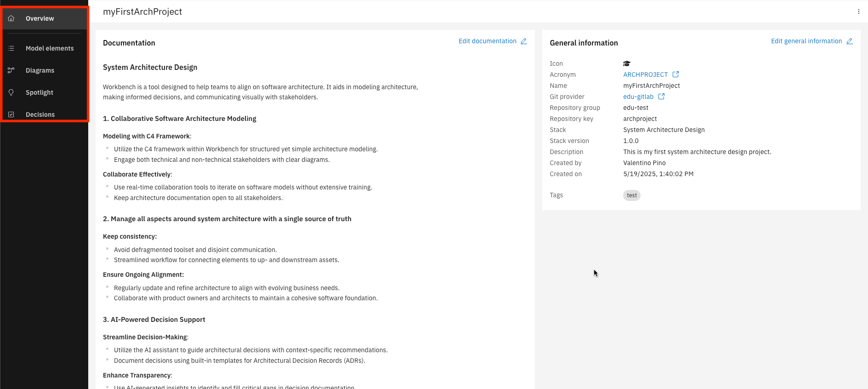Open the three-dot project options menu
Image resolution: width=868 pixels, height=389 pixels.
pyautogui.click(x=858, y=11)
